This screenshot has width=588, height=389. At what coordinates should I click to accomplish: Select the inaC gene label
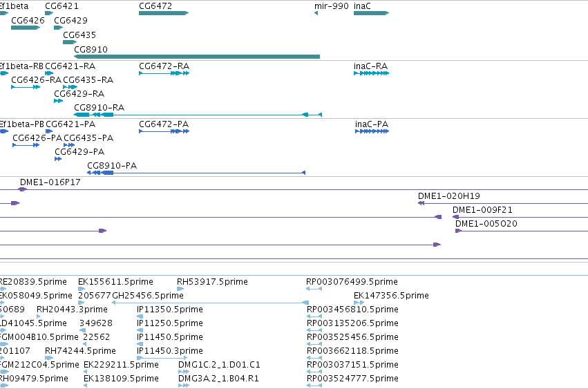pyautogui.click(x=362, y=6)
